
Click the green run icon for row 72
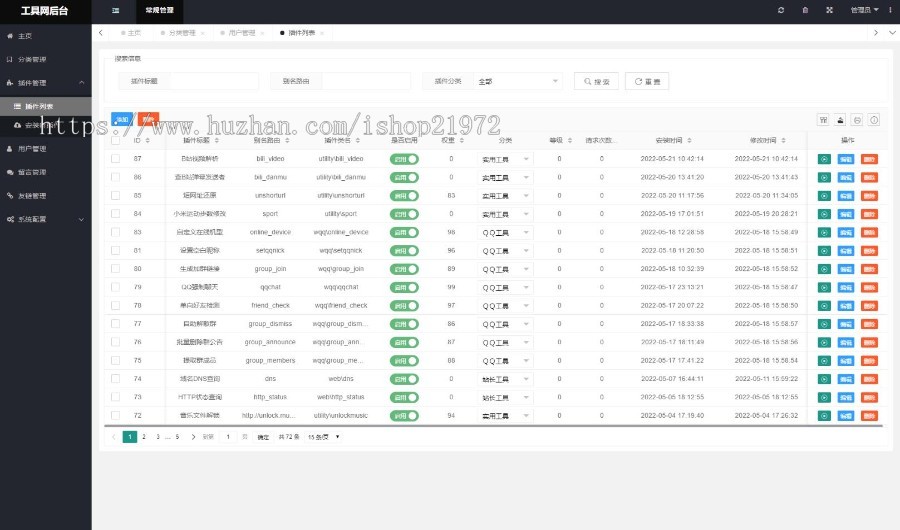[824, 416]
